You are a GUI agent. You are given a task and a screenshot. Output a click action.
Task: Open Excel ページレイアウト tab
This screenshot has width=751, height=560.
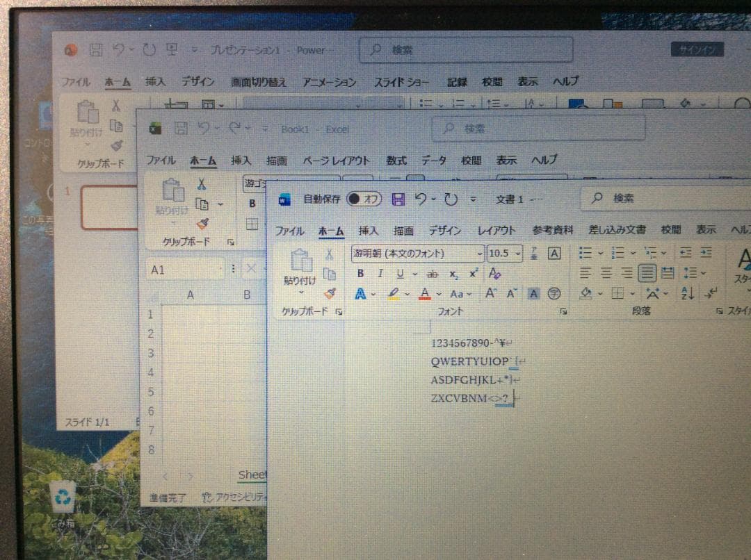337,160
